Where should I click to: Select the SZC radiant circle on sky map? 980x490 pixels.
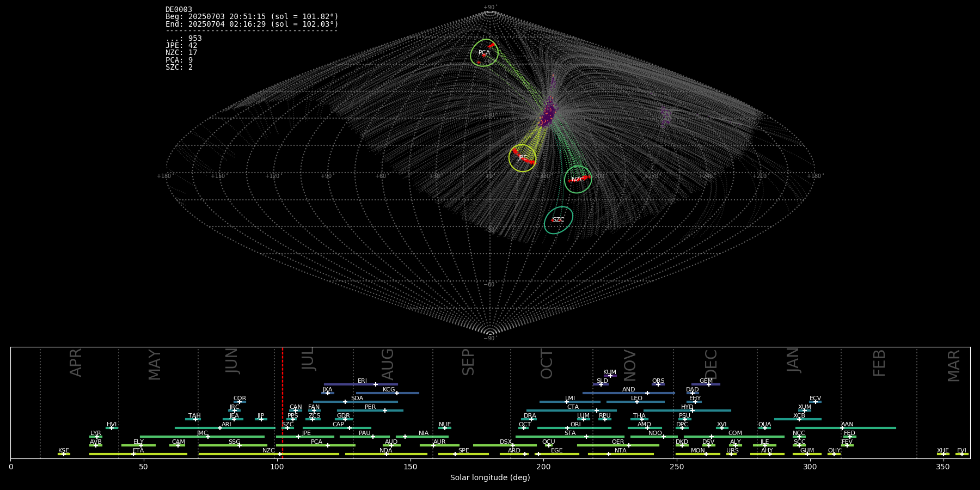[558, 220]
